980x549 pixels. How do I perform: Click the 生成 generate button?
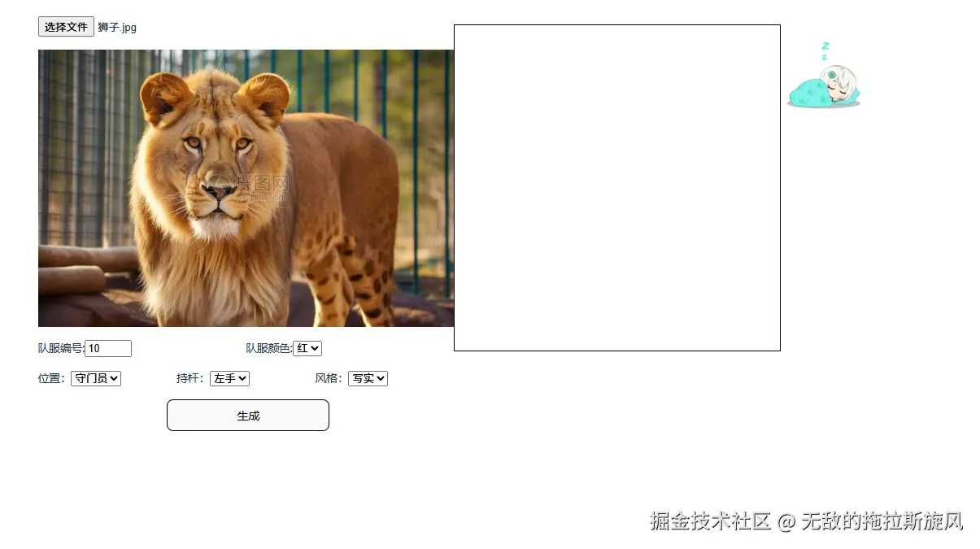pyautogui.click(x=248, y=415)
